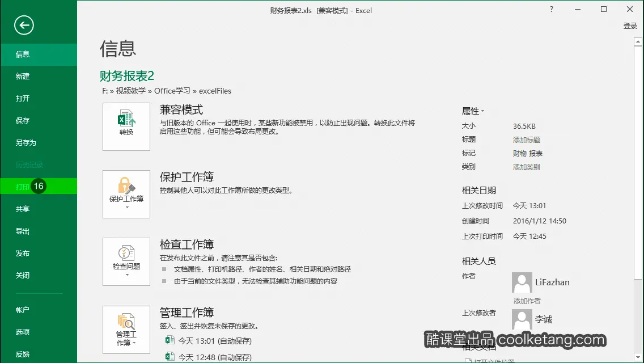644x363 pixels.
Task: Expand the 属性 properties dropdown
Action: (473, 111)
